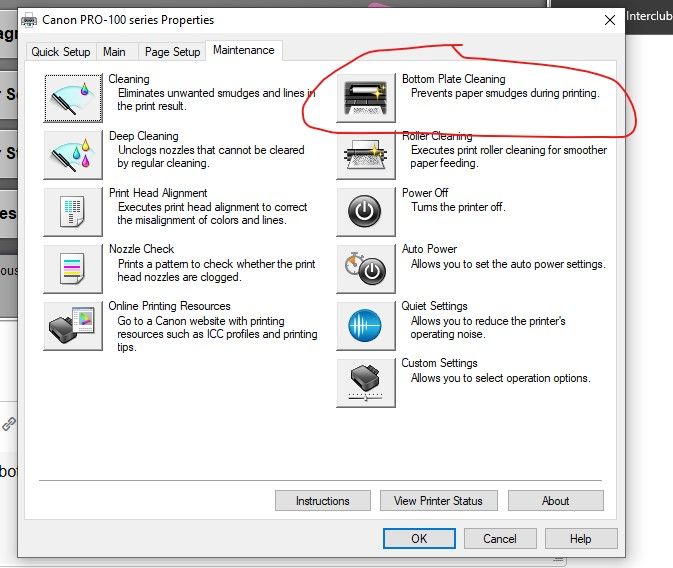The image size is (673, 568).
Task: Click the Cancel button
Action: click(500, 538)
